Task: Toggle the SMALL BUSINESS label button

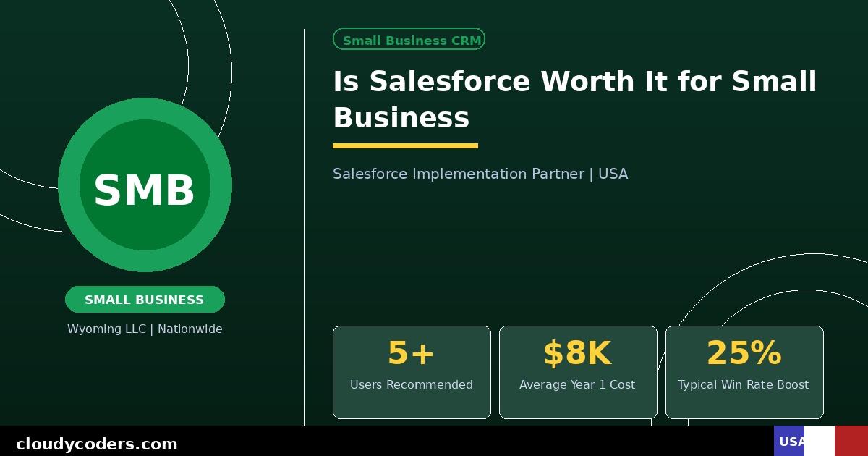Action: [x=145, y=300]
